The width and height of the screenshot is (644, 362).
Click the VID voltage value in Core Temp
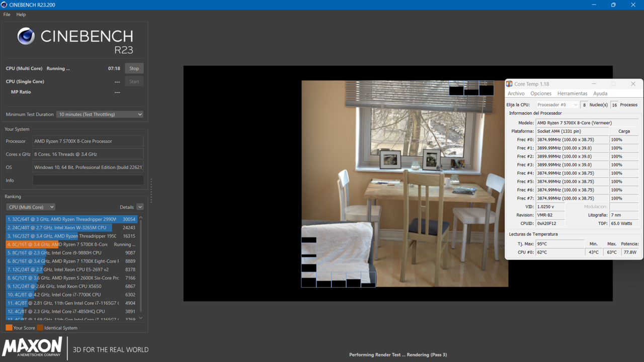[550, 207]
